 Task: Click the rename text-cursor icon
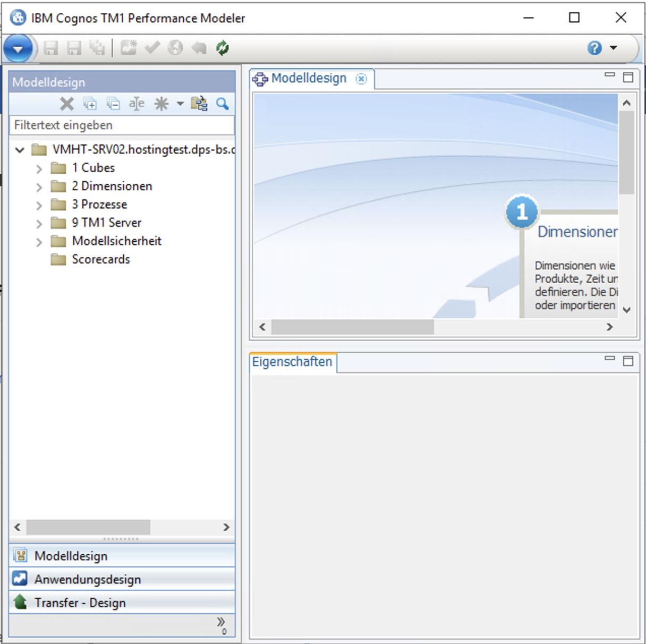(137, 104)
